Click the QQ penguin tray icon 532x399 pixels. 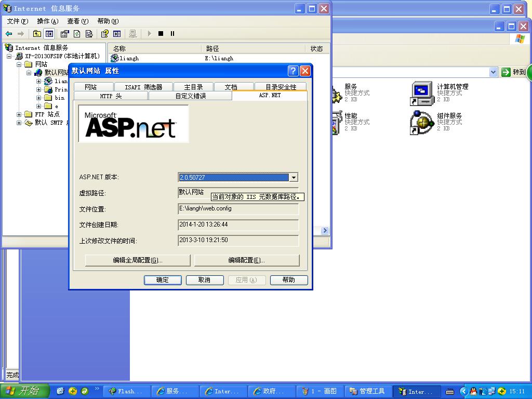pyautogui.click(x=473, y=391)
